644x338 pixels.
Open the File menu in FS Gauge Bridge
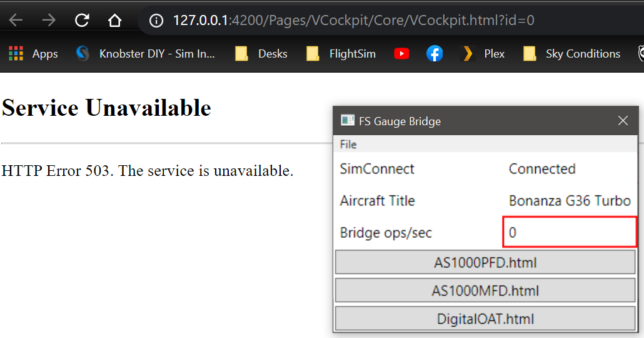pos(348,145)
